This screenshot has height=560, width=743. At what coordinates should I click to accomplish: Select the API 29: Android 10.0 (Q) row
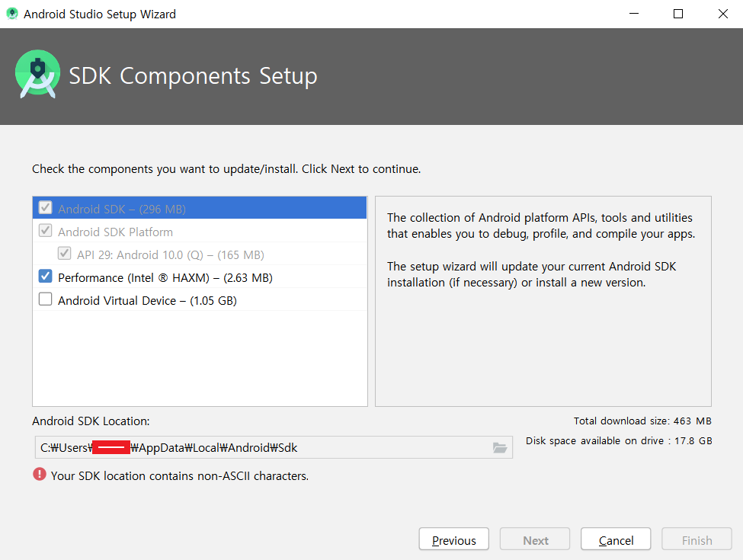tap(200, 254)
